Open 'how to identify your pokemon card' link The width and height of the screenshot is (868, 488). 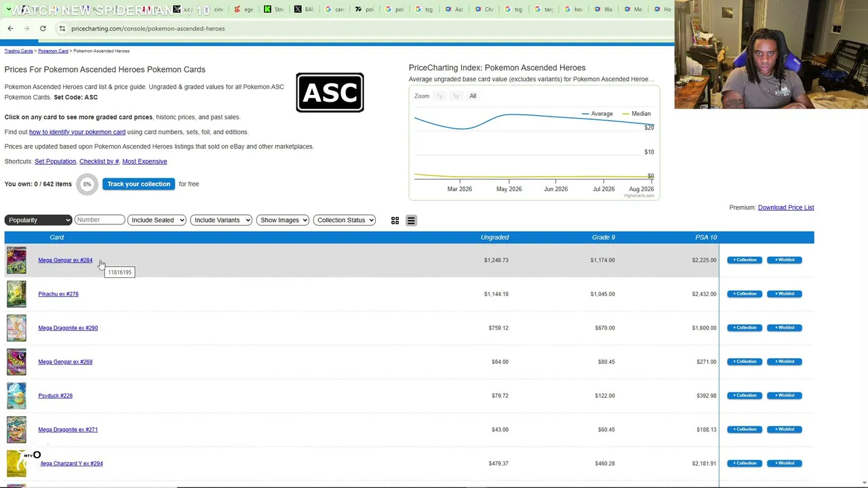click(77, 132)
